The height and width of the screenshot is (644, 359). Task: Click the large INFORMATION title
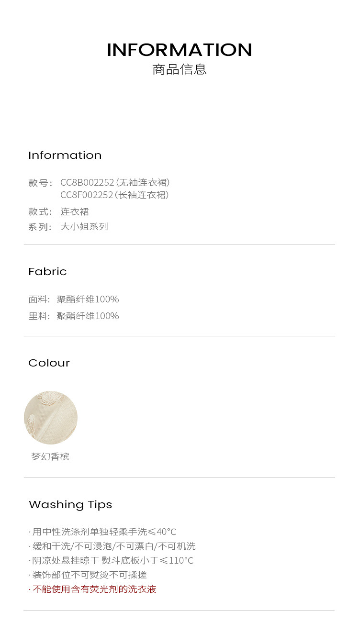[179, 50]
